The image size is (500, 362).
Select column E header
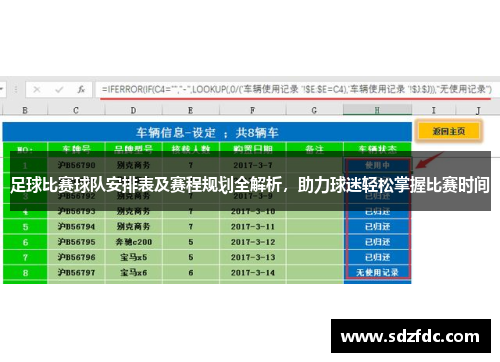(x=191, y=110)
